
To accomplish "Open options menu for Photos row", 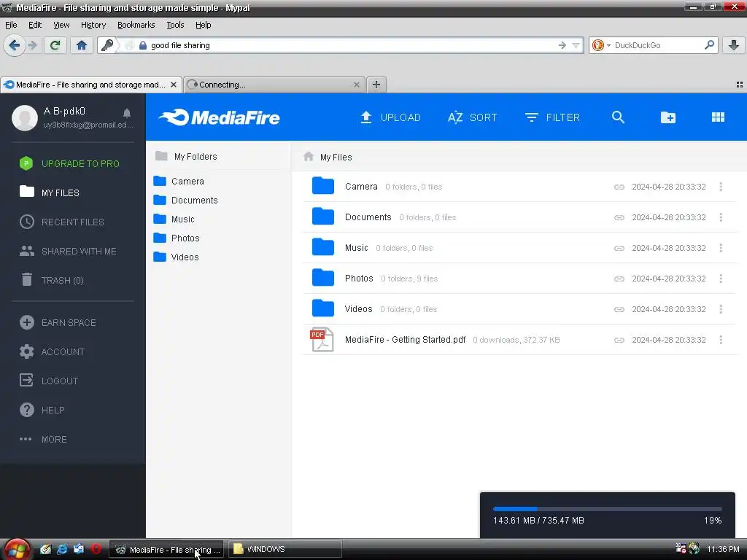I will click(x=721, y=279).
